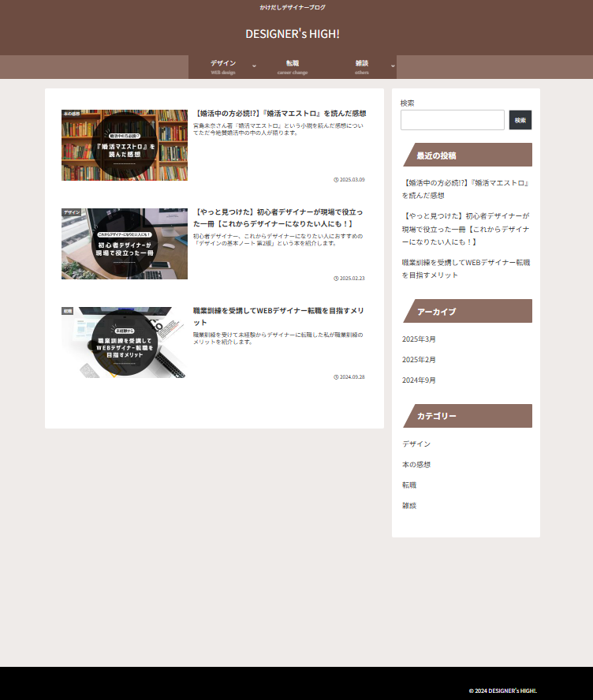Expand the デザイン menu chevron
This screenshot has height=700, width=593.
(254, 66)
